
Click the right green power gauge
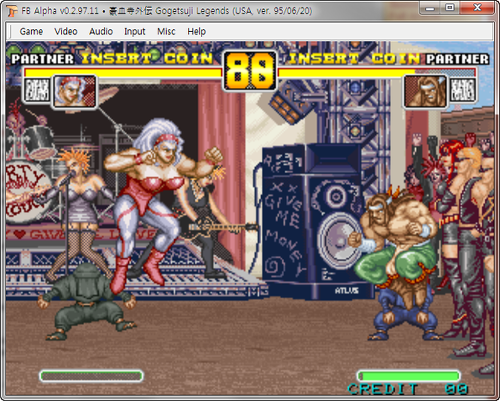click(x=409, y=376)
